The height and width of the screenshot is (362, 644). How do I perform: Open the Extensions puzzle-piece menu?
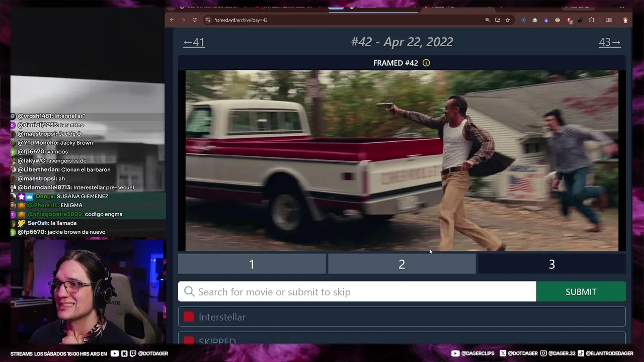[x=592, y=20]
